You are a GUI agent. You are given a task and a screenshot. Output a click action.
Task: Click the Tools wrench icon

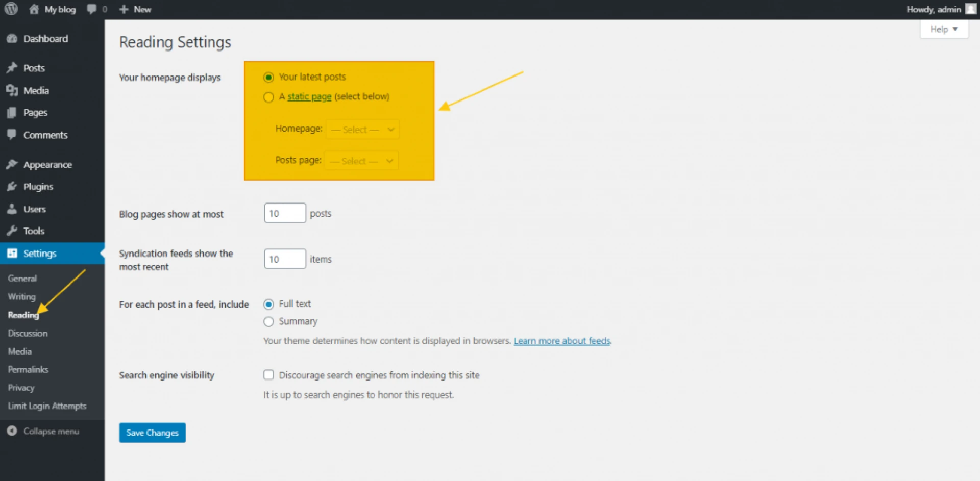point(12,231)
